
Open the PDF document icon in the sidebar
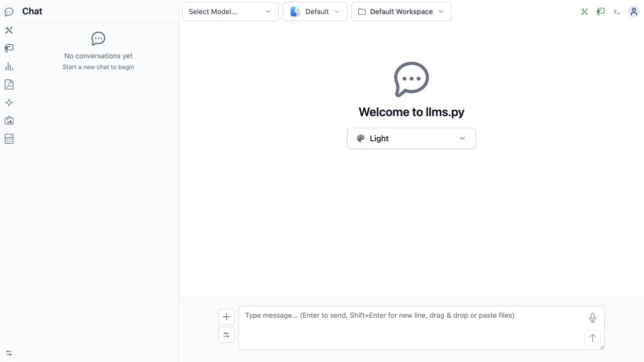point(9,84)
